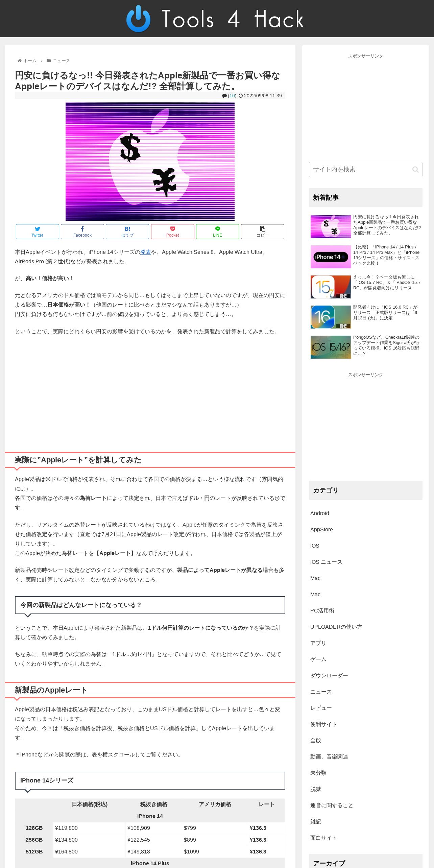
Task: Open the ホーム breadcrumb link
Action: pyautogui.click(x=30, y=61)
